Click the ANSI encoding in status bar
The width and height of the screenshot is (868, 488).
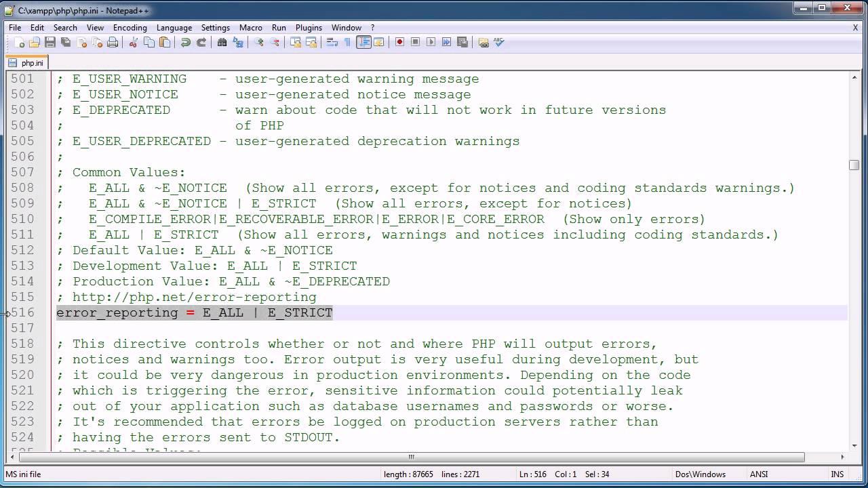point(758,474)
